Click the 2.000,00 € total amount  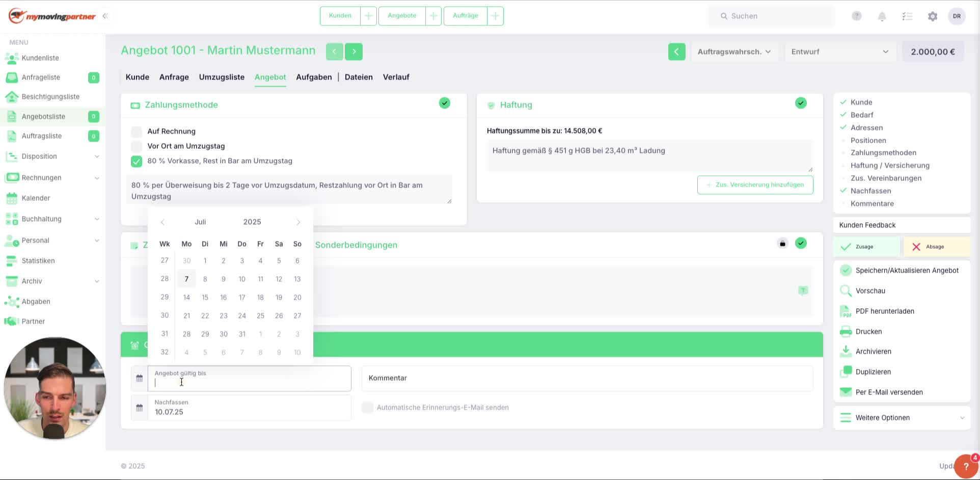coord(933,51)
